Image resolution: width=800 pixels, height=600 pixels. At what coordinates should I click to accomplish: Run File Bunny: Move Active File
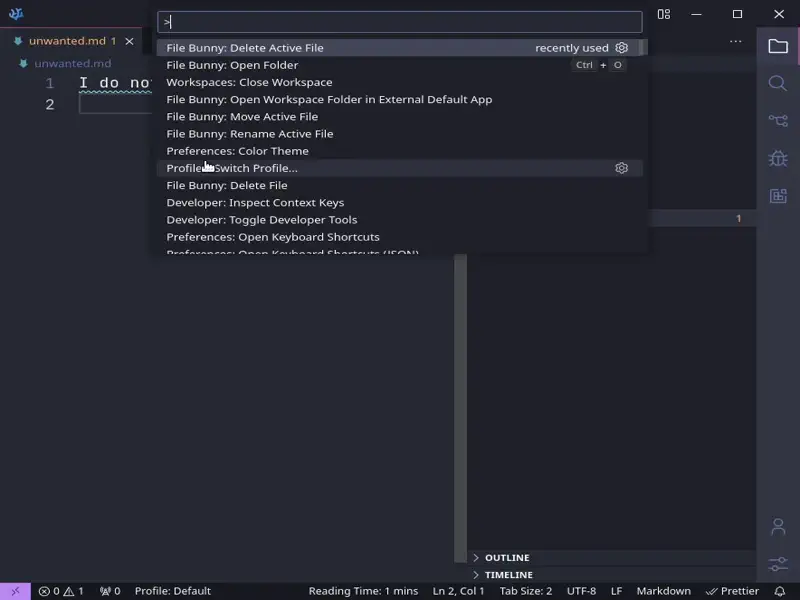pyautogui.click(x=399, y=116)
